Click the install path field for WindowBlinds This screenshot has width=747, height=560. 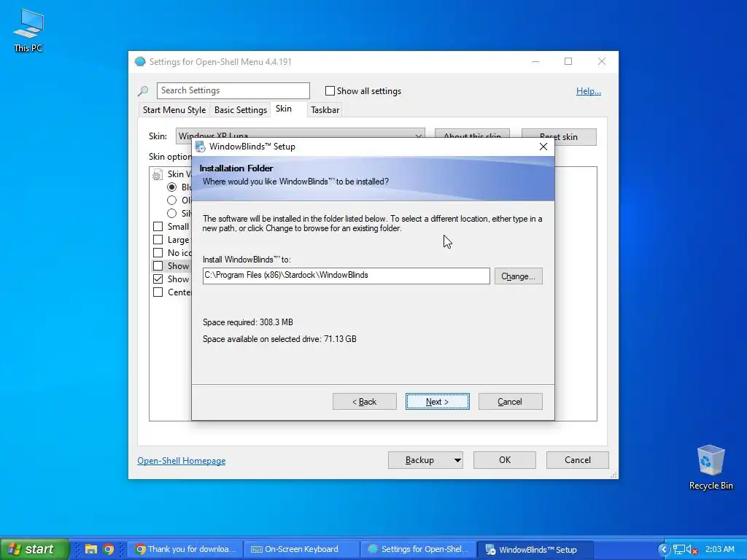(347, 276)
